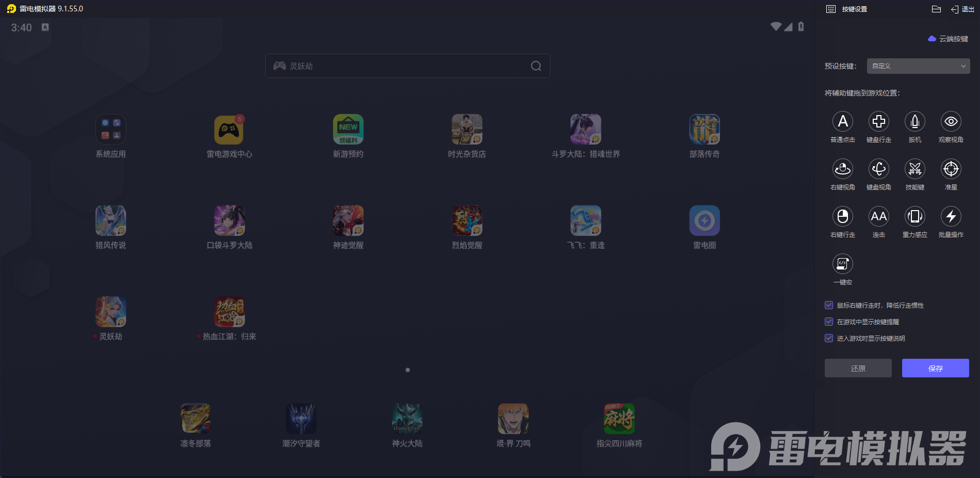Select the 普通点击 (normal tap) key icon
980x478 pixels.
tap(843, 121)
